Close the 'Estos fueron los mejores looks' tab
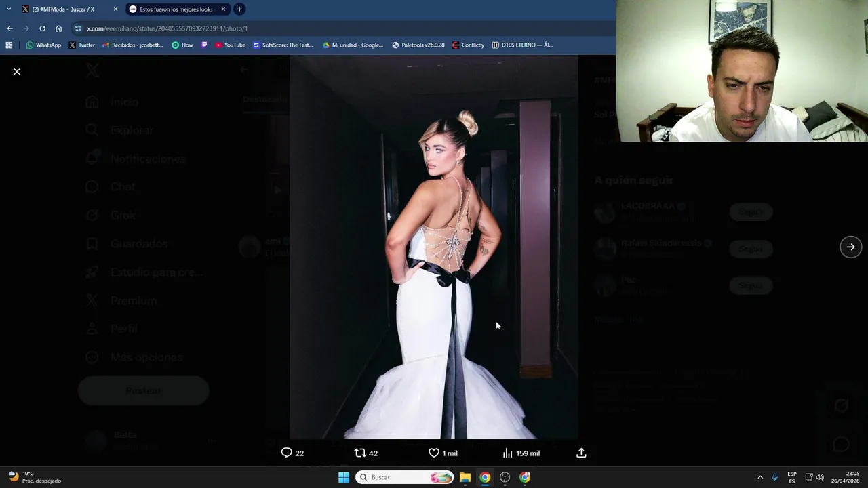868x488 pixels. tap(223, 9)
